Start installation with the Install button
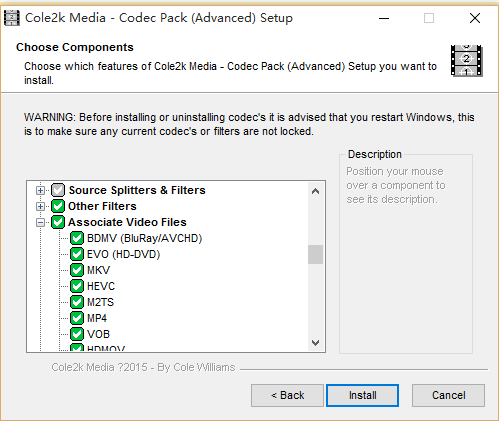 coord(362,395)
